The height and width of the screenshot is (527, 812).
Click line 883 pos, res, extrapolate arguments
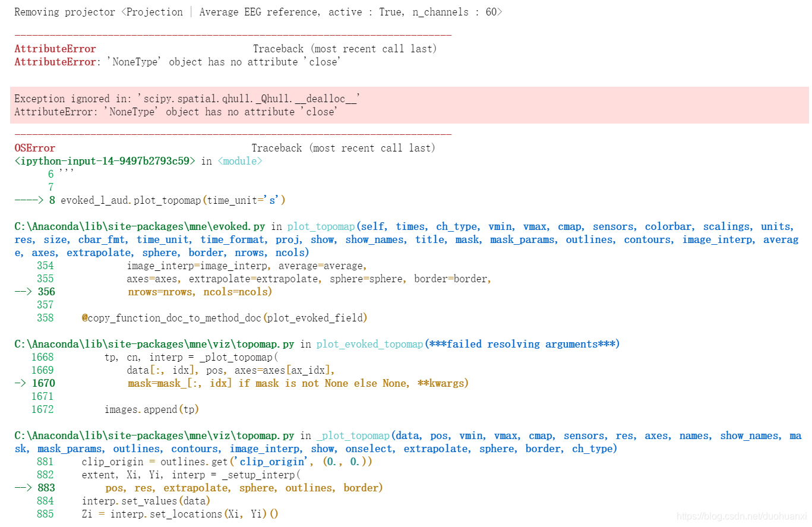tap(244, 488)
